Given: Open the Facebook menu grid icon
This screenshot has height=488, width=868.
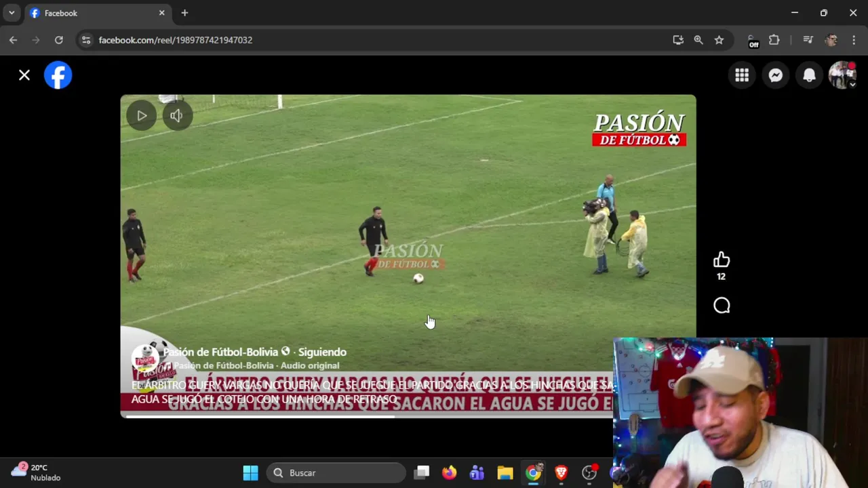Looking at the screenshot, I should (742, 75).
